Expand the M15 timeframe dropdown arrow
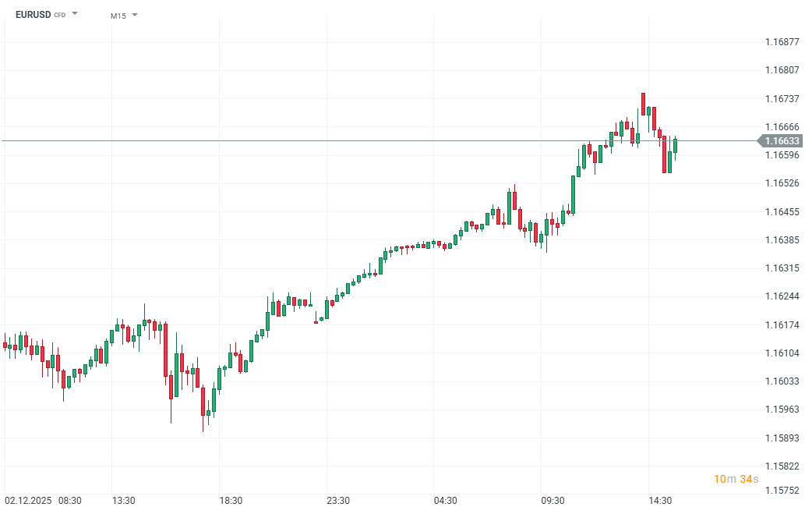Viewport: 812px width, 514px height. coord(135,15)
